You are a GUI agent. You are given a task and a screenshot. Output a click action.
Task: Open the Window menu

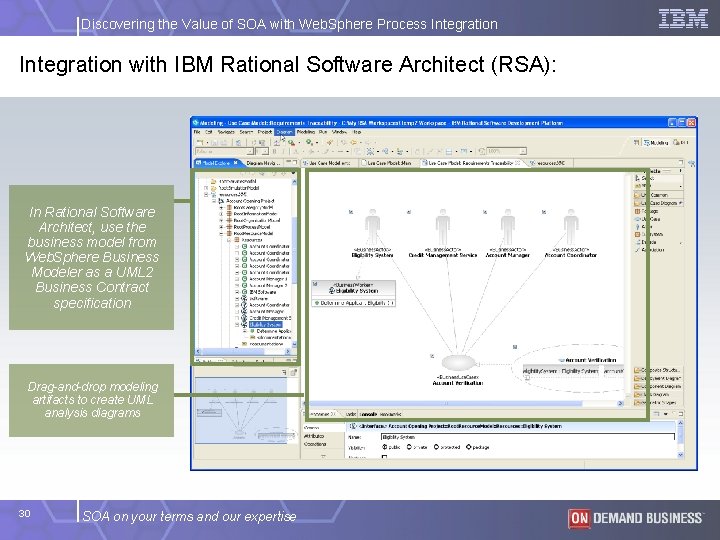tap(339, 132)
